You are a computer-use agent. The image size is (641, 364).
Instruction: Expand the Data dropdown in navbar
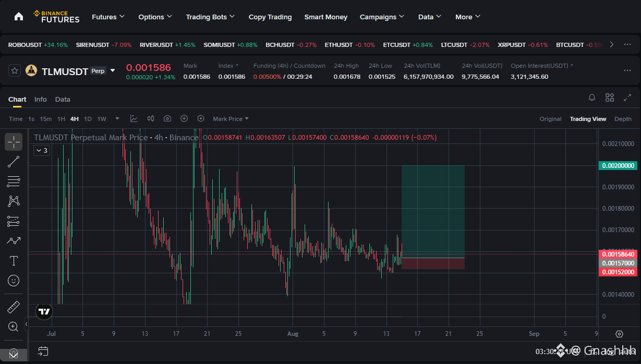pos(430,17)
